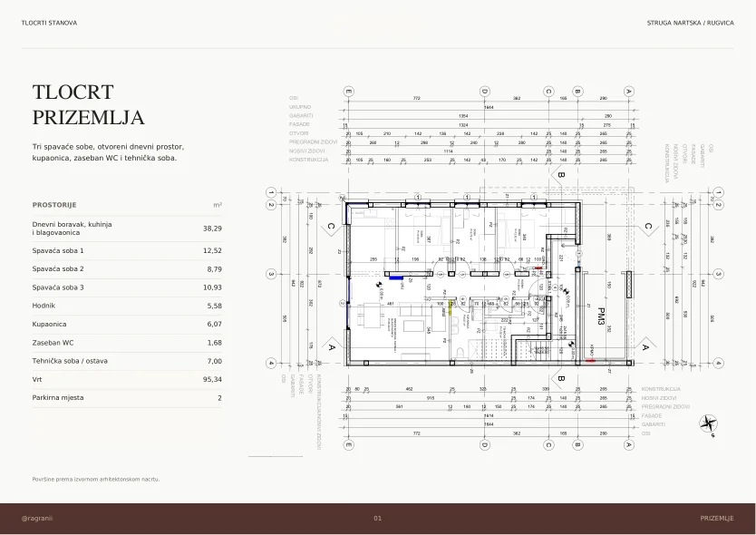This screenshot has width=756, height=535.
Task: Click the area value "5,58"
Action: (x=215, y=306)
